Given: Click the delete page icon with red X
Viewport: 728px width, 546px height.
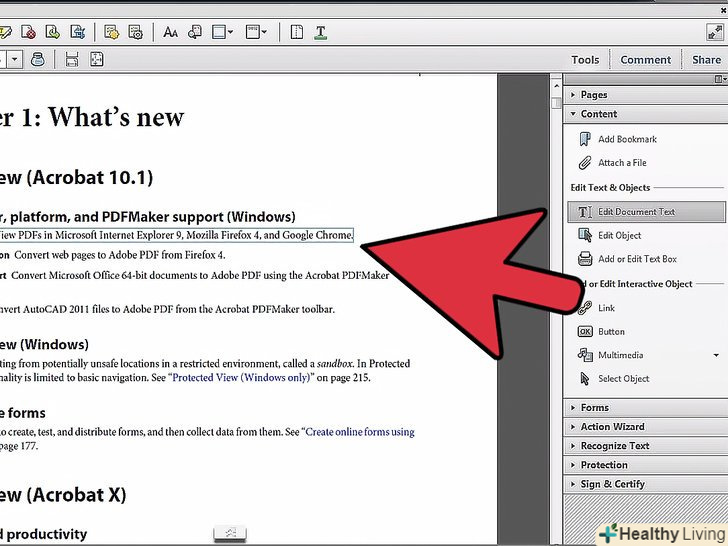Looking at the screenshot, I should pos(29,32).
